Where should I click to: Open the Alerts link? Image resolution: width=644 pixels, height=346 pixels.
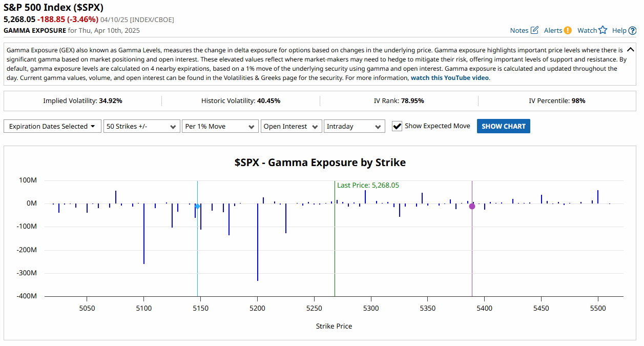click(553, 30)
